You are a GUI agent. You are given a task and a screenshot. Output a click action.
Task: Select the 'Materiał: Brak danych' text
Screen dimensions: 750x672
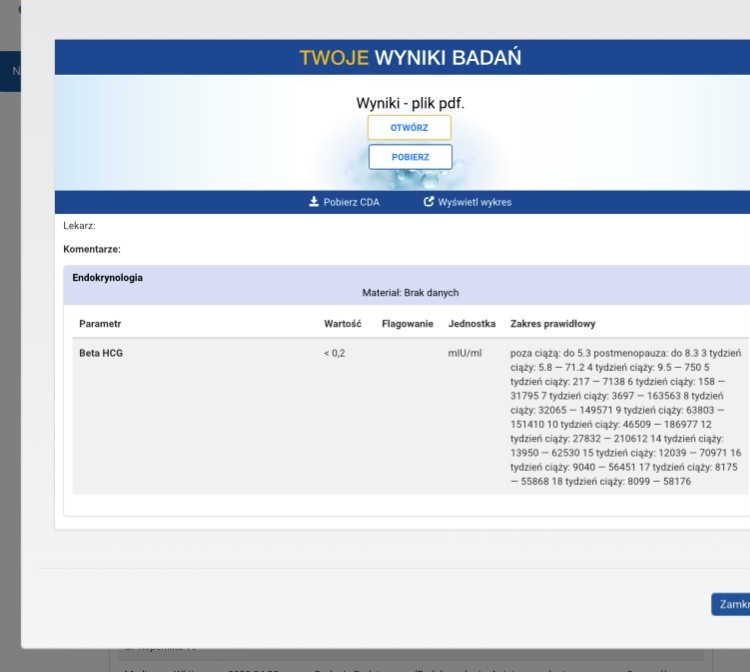click(x=410, y=293)
